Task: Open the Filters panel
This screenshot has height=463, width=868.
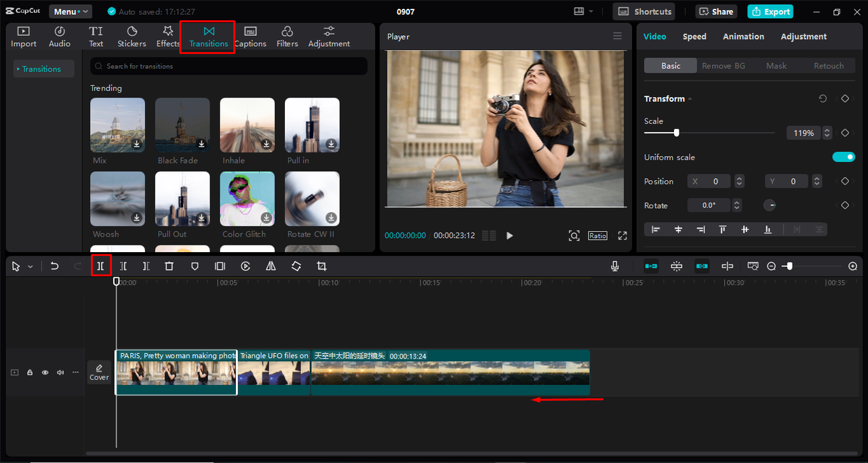Action: pos(287,37)
